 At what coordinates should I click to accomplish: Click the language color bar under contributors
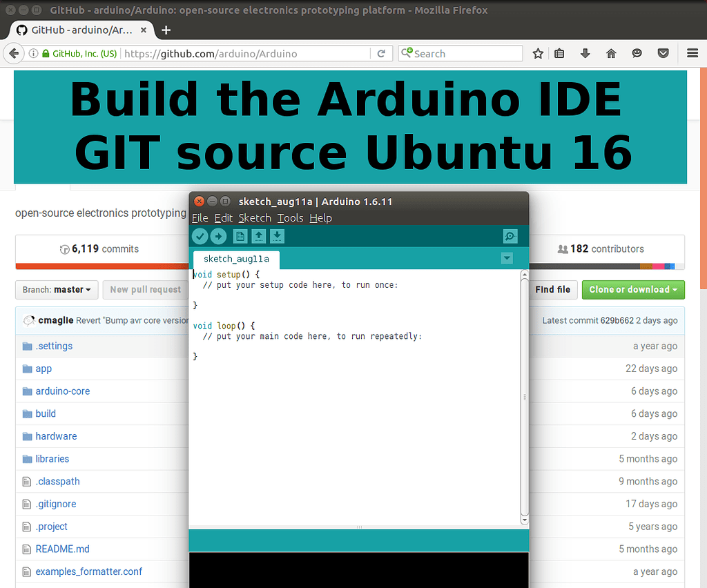click(607, 267)
